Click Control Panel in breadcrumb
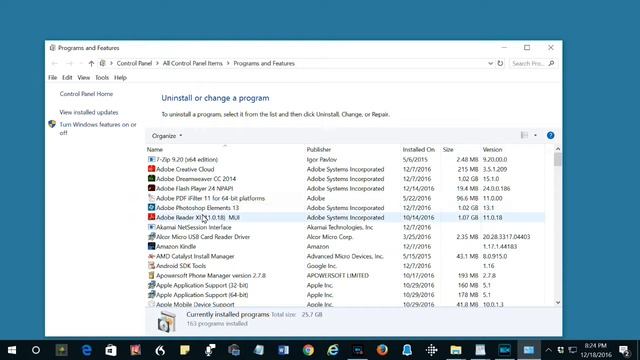This screenshot has height=360, width=640. point(134,63)
